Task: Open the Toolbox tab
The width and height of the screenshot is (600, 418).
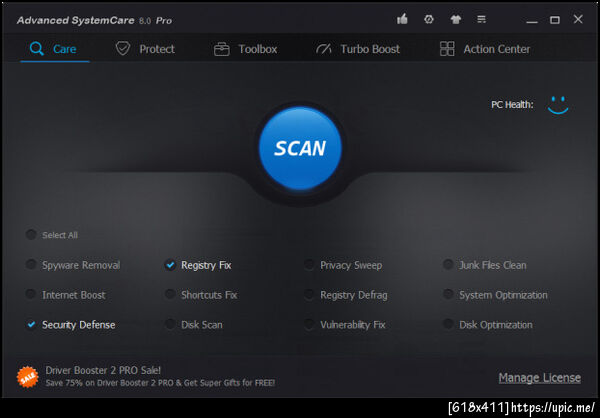Action: 245,49
